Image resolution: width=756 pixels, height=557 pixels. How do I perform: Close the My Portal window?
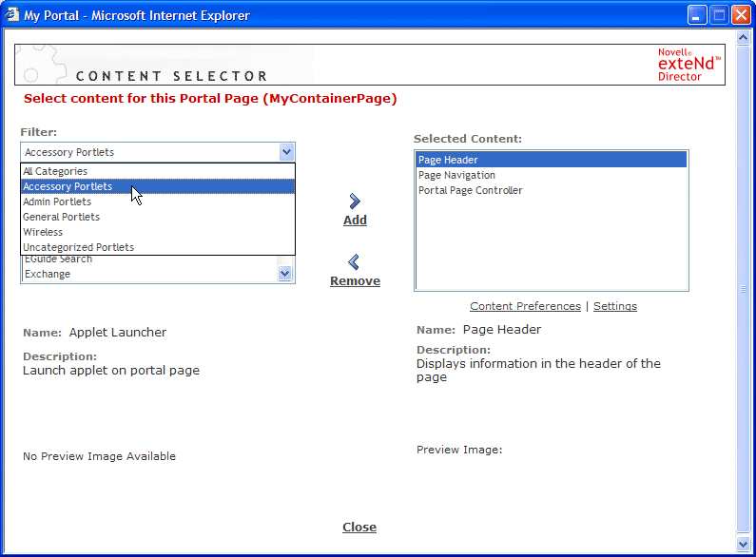pyautogui.click(x=741, y=15)
